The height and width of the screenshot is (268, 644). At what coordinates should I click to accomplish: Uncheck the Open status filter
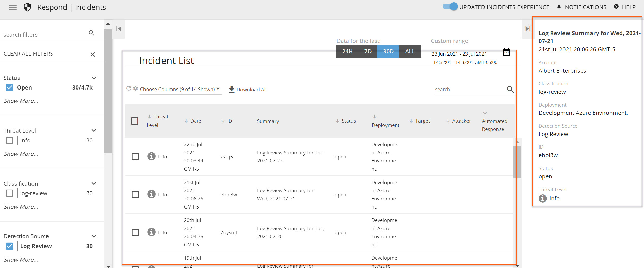pos(10,88)
